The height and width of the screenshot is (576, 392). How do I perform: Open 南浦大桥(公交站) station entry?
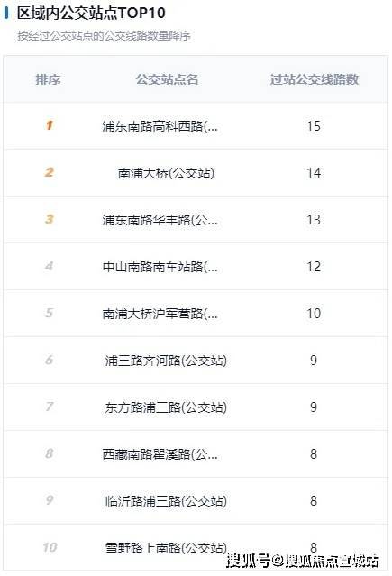(x=166, y=173)
